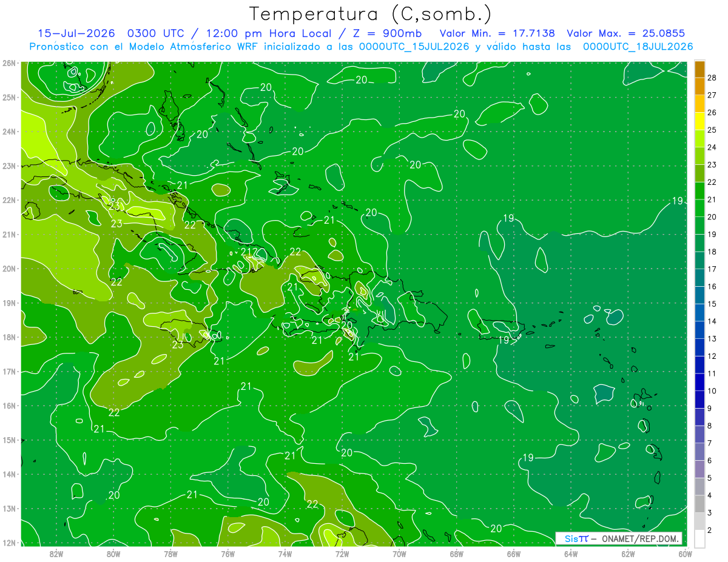Click the "68W" longitude axis label
728x562 pixels.
coord(456,554)
